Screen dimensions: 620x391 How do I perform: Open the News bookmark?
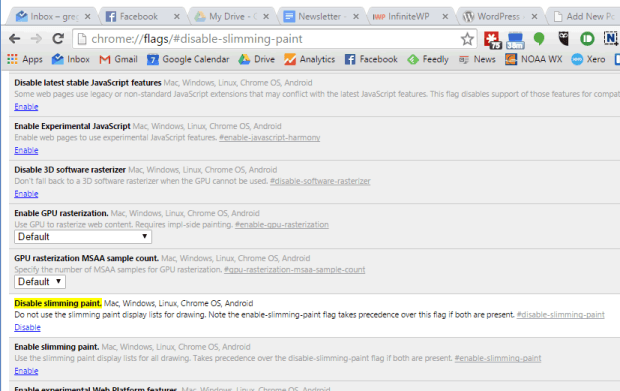477,59
